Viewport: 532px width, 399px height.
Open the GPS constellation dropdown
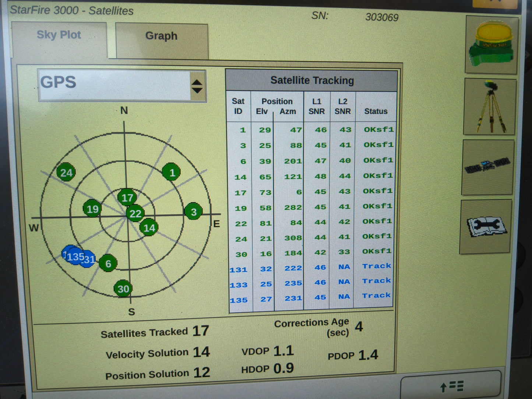pos(122,85)
